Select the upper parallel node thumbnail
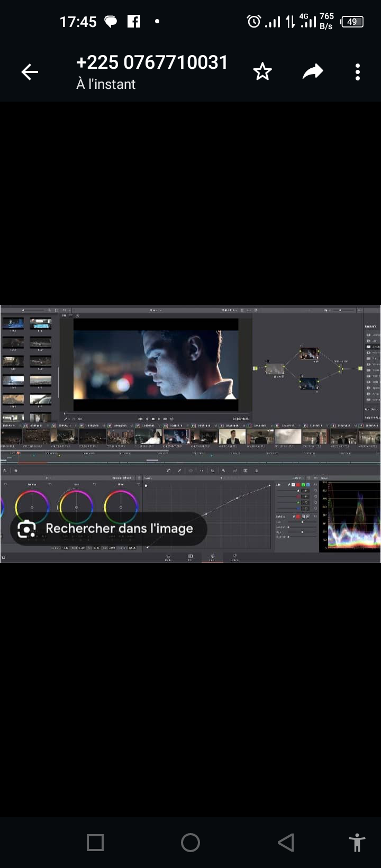The height and width of the screenshot is (868, 381). click(x=309, y=353)
